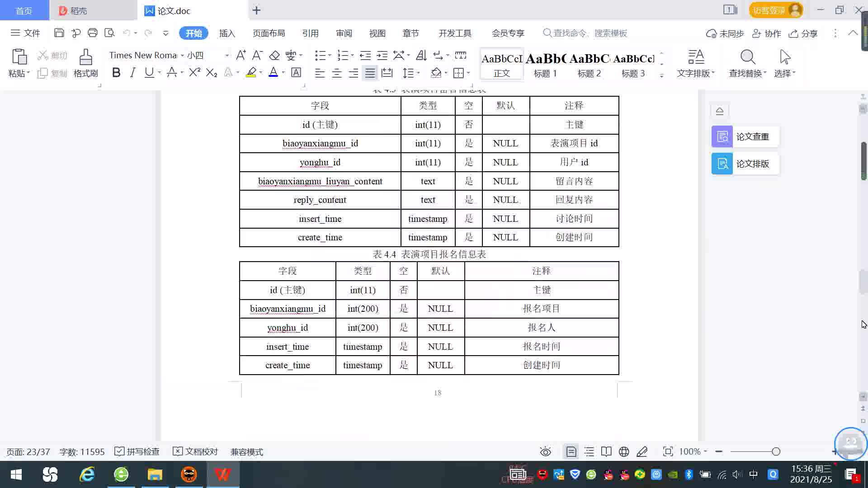This screenshot has height=488, width=868.
Task: Switch to 页面布局 (Page Layout) tab
Action: pos(269,33)
